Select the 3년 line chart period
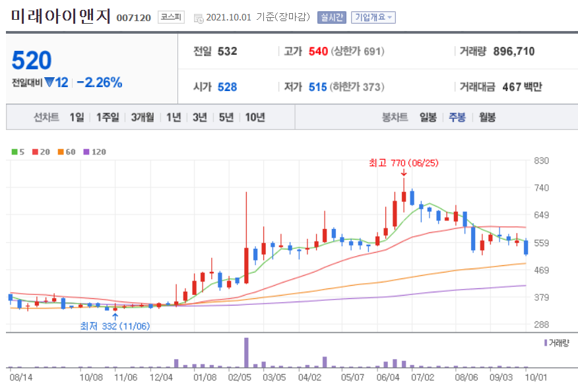This screenshot has width=578, height=392. [x=200, y=117]
